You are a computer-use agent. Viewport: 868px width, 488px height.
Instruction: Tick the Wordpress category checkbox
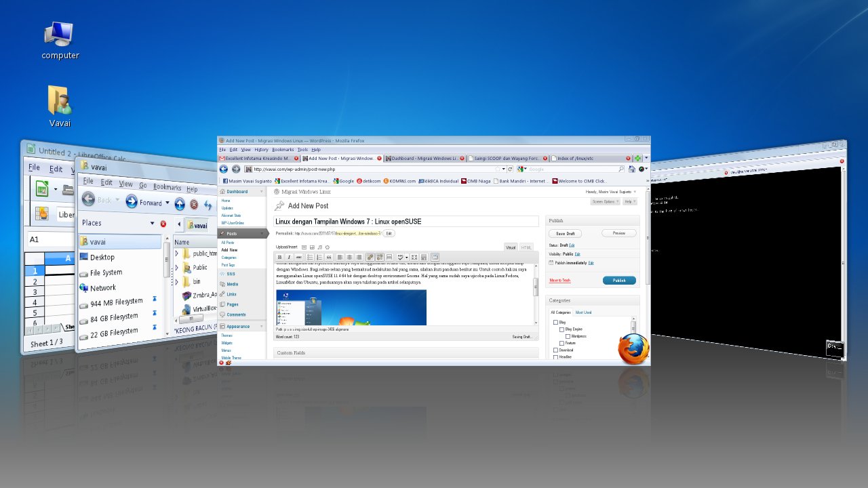[x=568, y=336]
